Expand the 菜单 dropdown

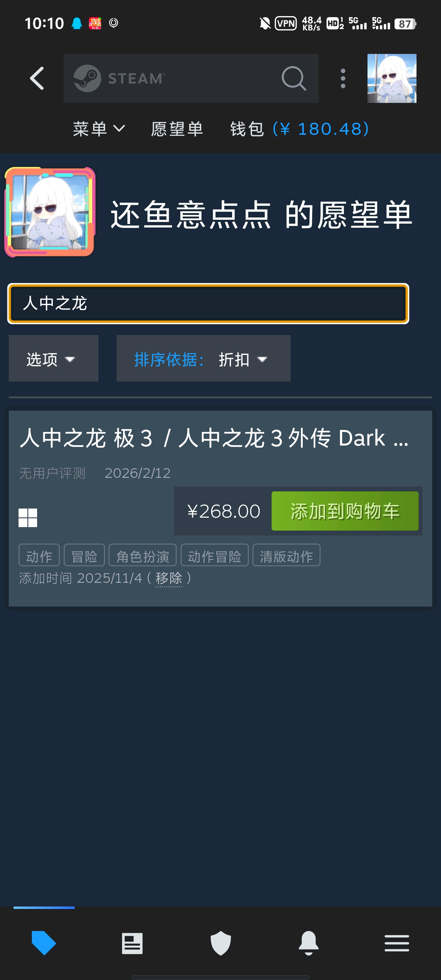(x=99, y=128)
